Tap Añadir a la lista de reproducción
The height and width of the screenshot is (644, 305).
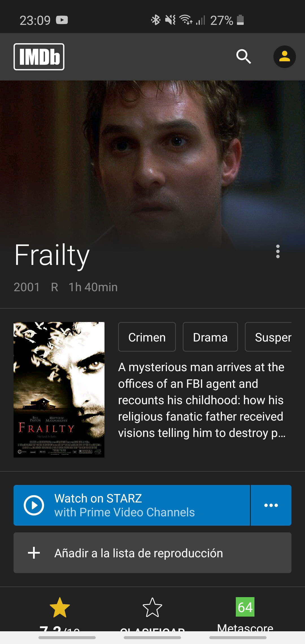(x=152, y=553)
